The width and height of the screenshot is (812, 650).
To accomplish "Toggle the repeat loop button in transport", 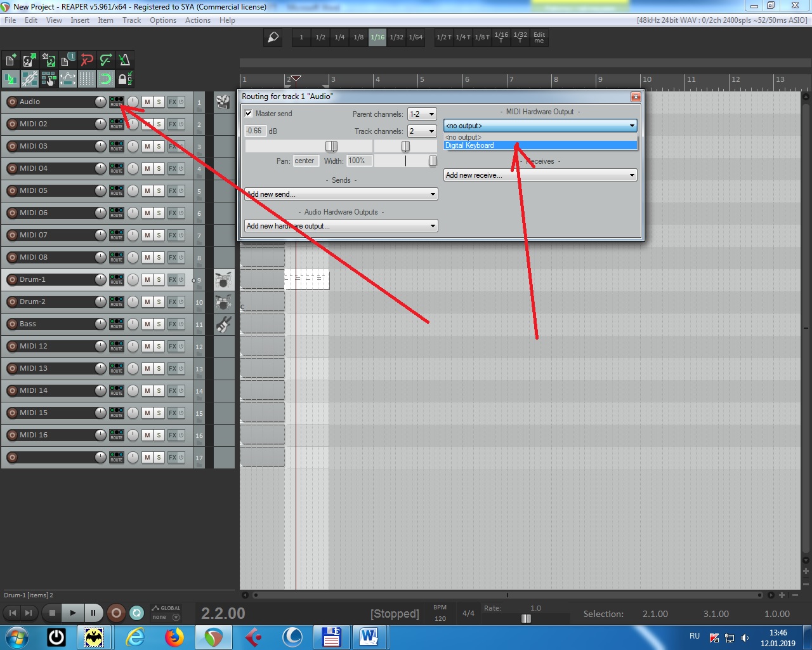I will tap(136, 613).
